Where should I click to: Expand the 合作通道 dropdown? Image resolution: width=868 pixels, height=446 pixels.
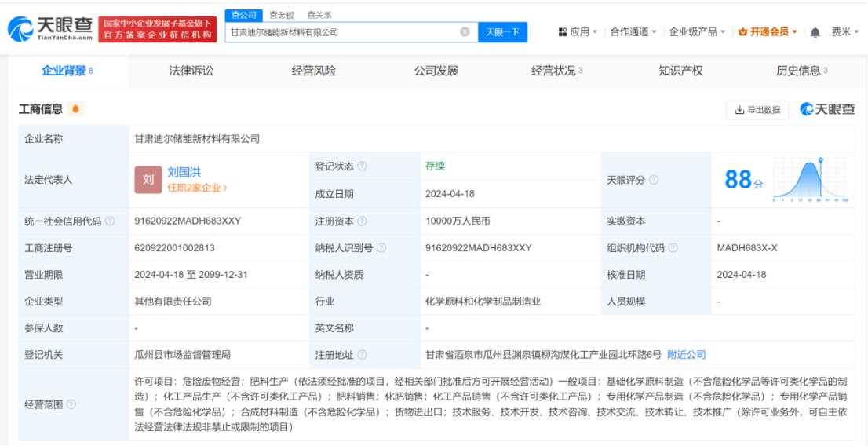(634, 32)
